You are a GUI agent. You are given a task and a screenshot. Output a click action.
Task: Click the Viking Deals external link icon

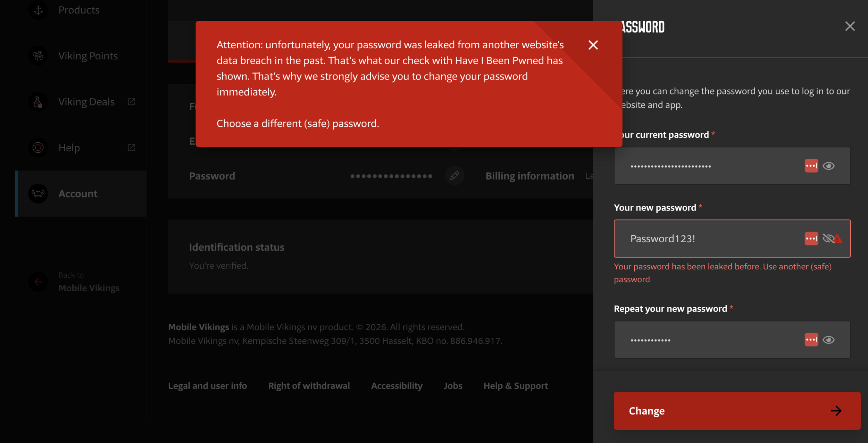click(131, 102)
